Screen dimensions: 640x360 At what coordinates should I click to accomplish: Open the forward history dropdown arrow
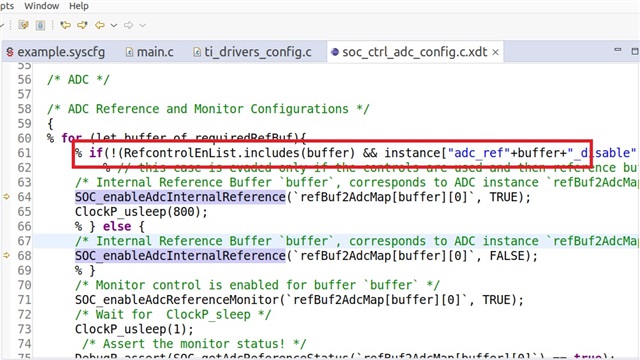[x=142, y=25]
